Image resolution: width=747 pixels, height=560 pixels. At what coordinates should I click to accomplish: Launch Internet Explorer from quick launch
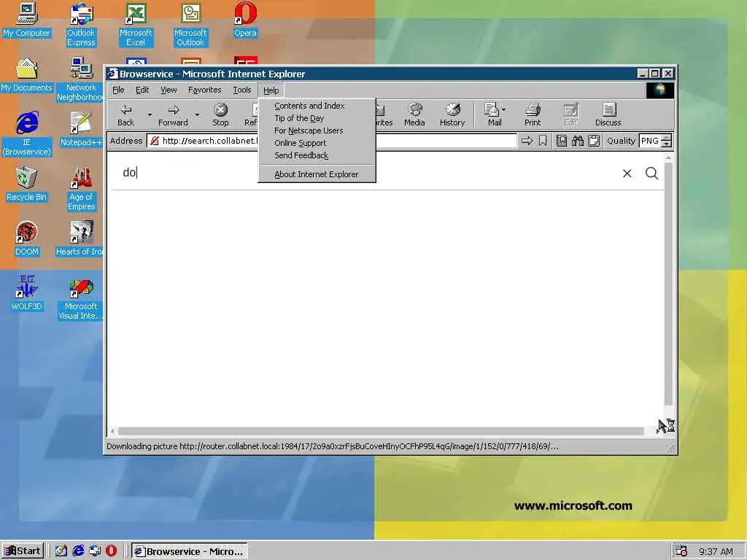[x=78, y=551]
